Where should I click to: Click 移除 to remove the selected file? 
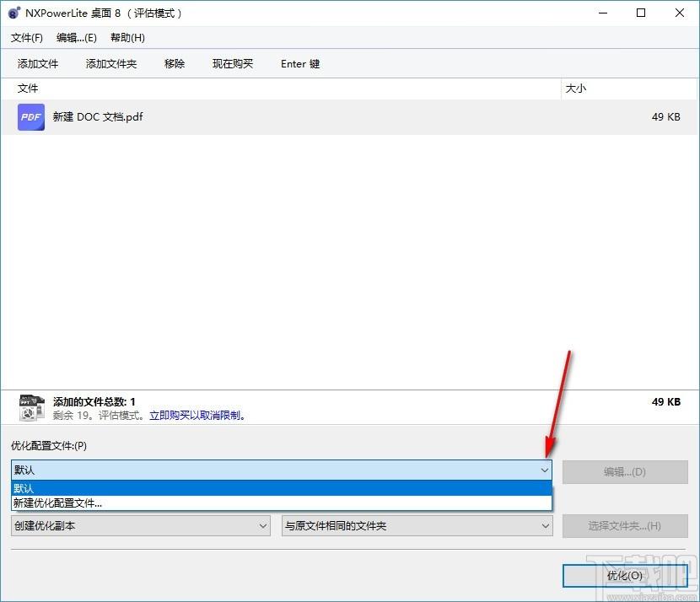coord(175,64)
